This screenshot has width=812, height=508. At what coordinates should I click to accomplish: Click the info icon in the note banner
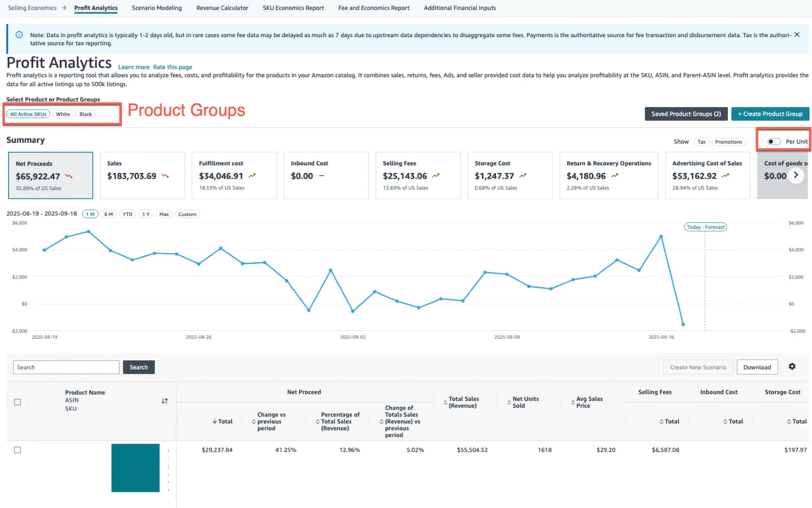click(x=19, y=35)
